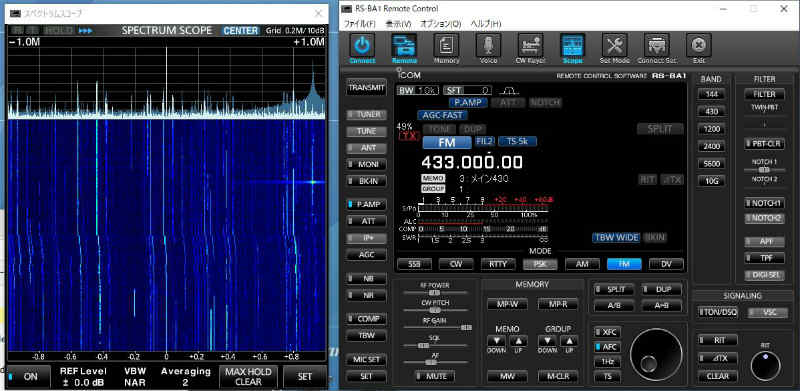Open the Connect Set icon
Image resolution: width=800 pixels, height=391 pixels.
tap(657, 46)
